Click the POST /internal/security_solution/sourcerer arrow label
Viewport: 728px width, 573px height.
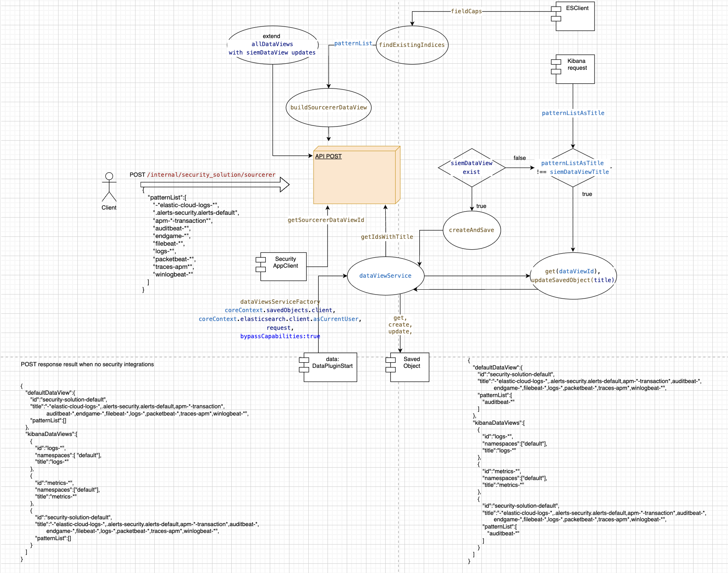coord(202,175)
